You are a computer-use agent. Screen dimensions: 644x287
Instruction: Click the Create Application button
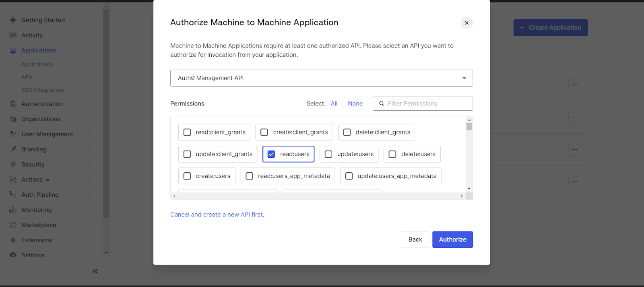551,28
